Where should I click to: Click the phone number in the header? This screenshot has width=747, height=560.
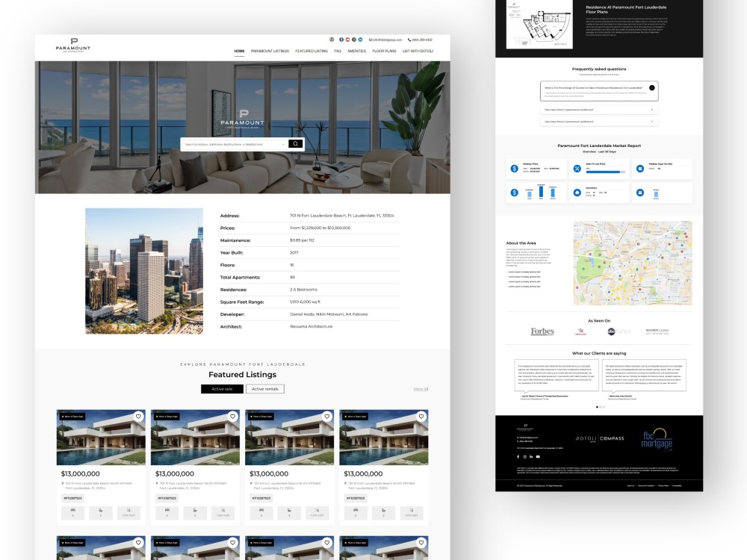click(420, 40)
